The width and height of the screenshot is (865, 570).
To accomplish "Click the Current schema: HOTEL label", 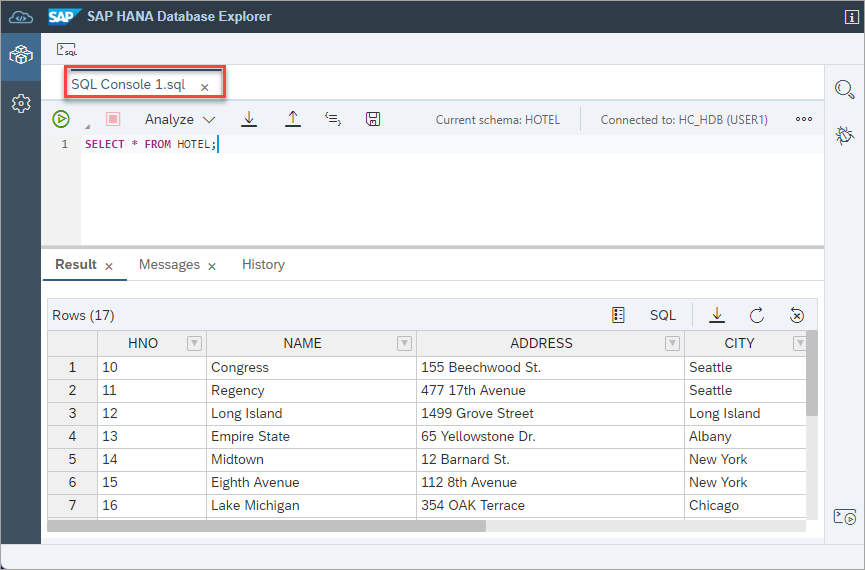I will [498, 120].
